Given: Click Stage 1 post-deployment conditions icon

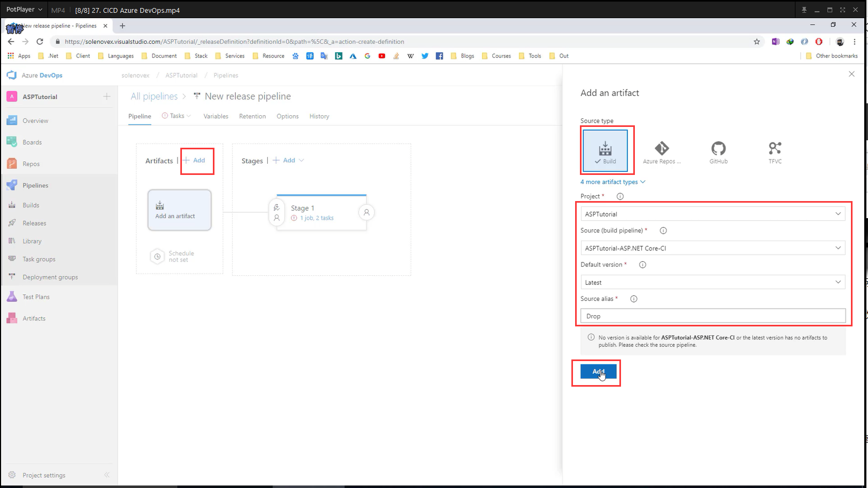Looking at the screenshot, I should [367, 212].
